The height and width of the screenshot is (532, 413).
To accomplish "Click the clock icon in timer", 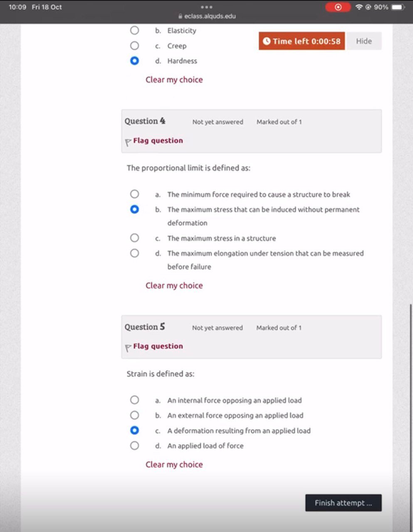I will 267,41.
